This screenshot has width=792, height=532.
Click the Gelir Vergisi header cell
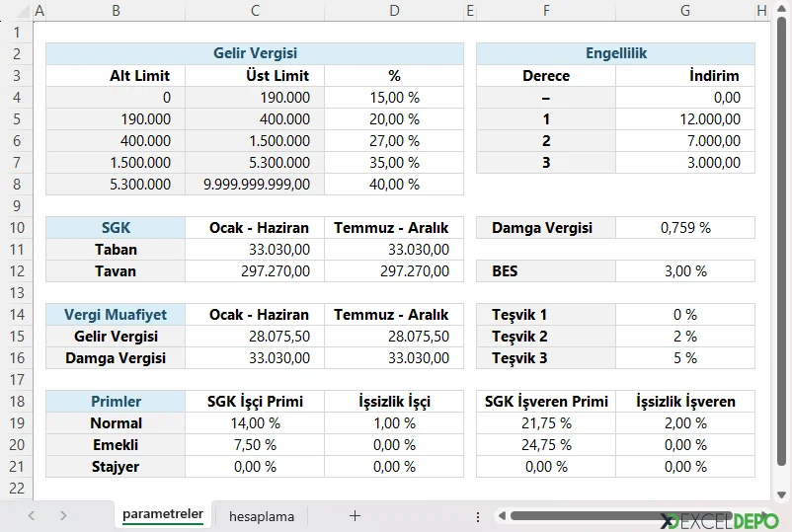[x=255, y=54]
